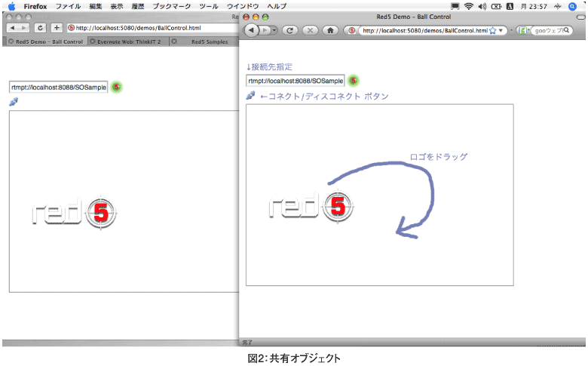Open the ウインドウ menu
The width and height of the screenshot is (588, 366).
(243, 6)
